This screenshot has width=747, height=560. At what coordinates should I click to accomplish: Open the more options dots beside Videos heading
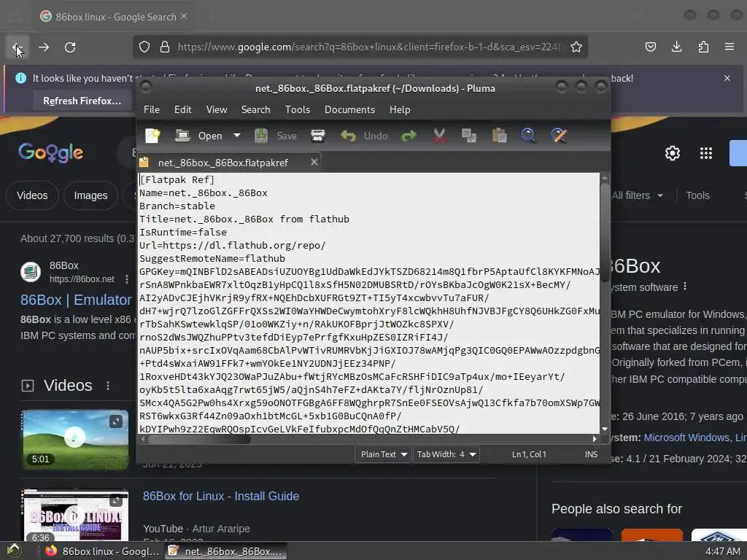(x=108, y=386)
